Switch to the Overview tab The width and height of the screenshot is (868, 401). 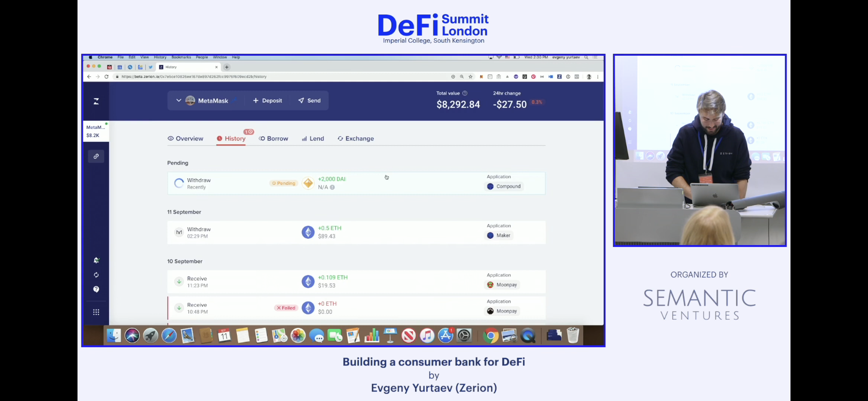(x=186, y=139)
